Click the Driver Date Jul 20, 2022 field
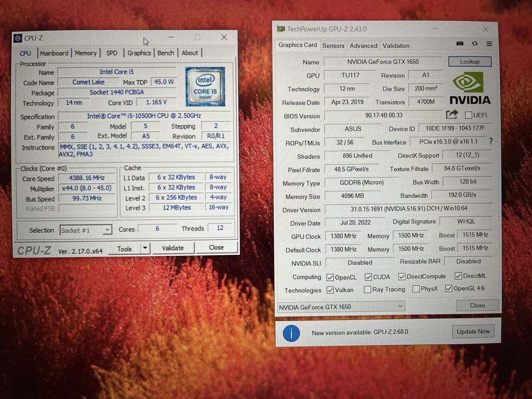The image size is (532, 399). click(x=355, y=222)
